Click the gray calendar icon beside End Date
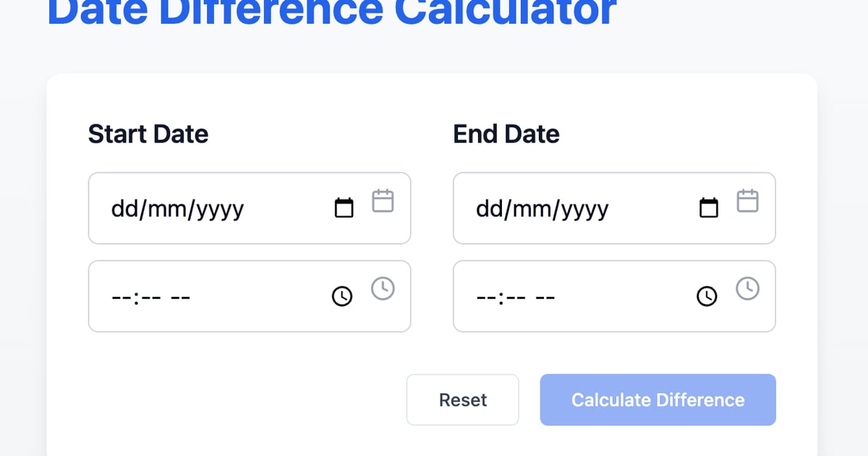Viewport: 868px width, 456px height. coord(748,200)
